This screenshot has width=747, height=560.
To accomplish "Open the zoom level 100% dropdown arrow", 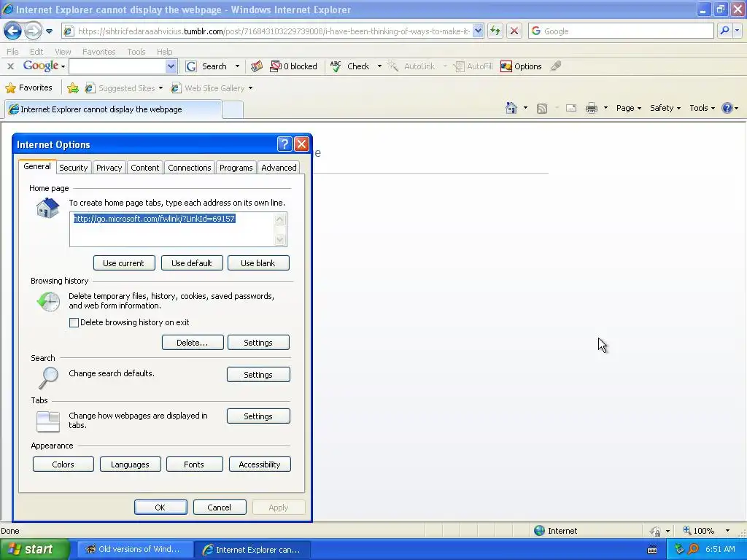I will tap(727, 531).
